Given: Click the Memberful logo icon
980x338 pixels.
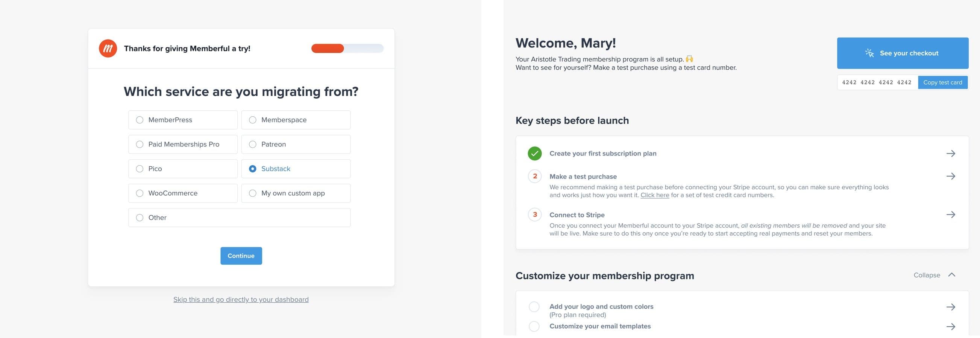Looking at the screenshot, I should pos(108,48).
